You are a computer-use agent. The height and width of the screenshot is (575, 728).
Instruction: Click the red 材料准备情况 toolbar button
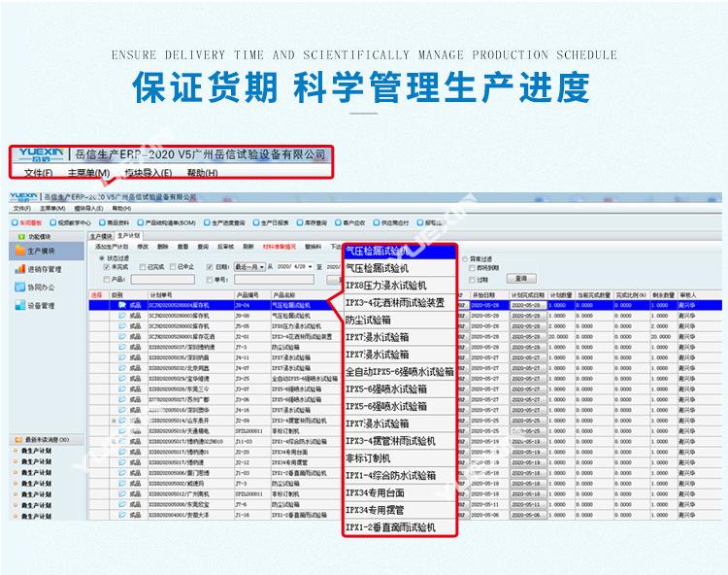tap(279, 247)
